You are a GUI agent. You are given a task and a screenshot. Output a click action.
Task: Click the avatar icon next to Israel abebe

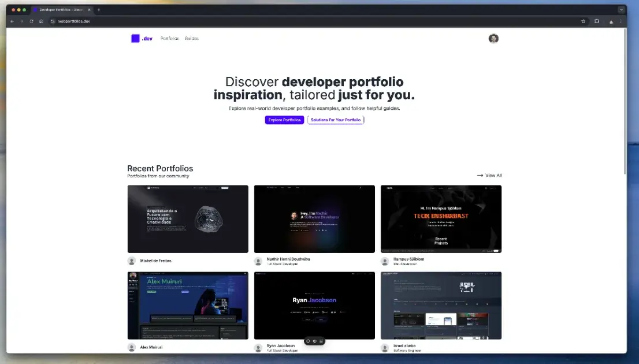coord(384,347)
